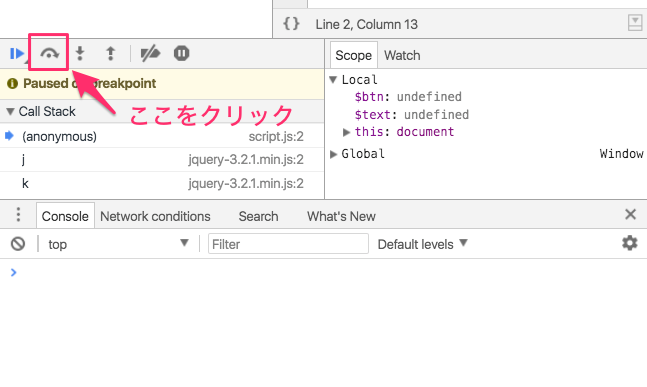Open the What's New tab
The width and height of the screenshot is (647, 387).
(x=341, y=216)
